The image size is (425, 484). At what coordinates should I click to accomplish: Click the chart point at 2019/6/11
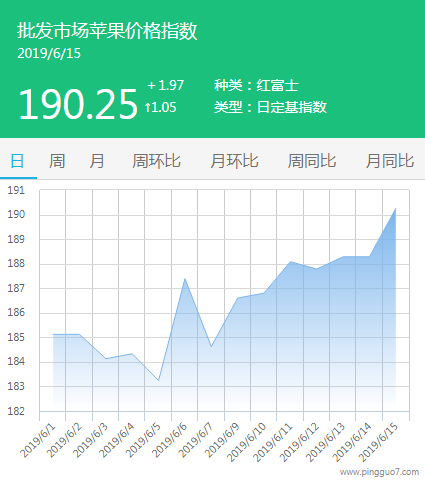290,262
